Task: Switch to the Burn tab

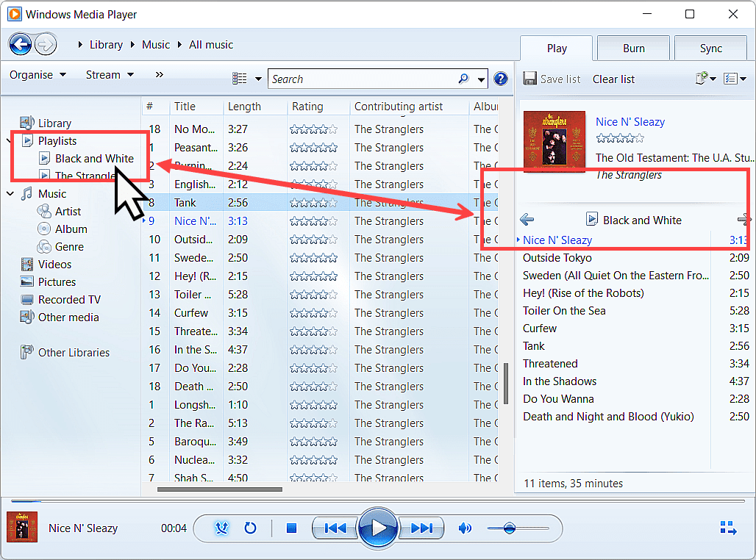Action: 632,47
